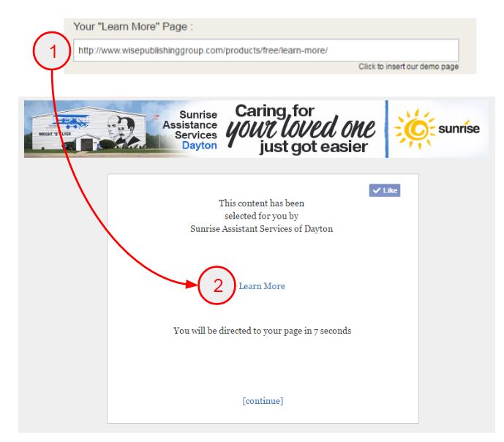Click the 'This content has been' line
The height and width of the screenshot is (442, 504).
(x=261, y=203)
